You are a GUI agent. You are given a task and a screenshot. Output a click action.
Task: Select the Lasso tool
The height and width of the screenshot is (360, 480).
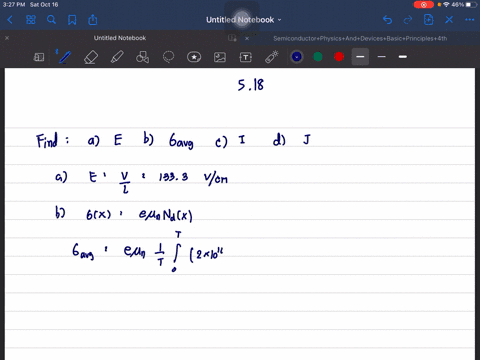(x=168, y=57)
